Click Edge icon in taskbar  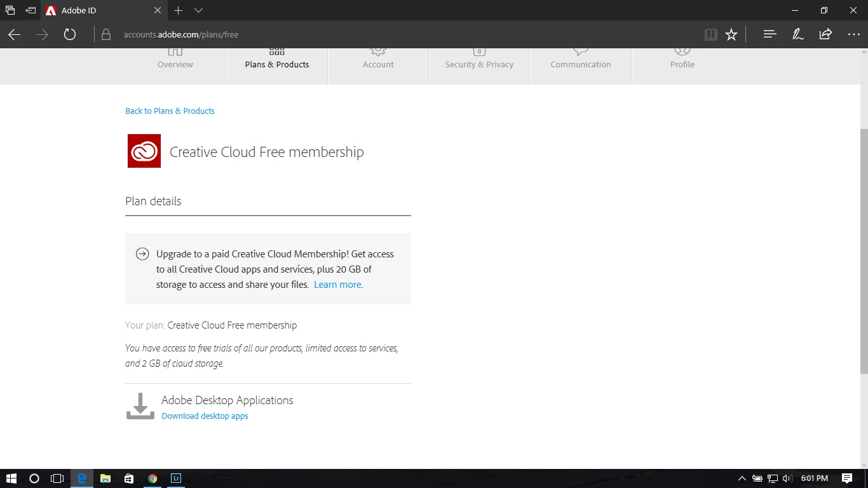tap(82, 478)
